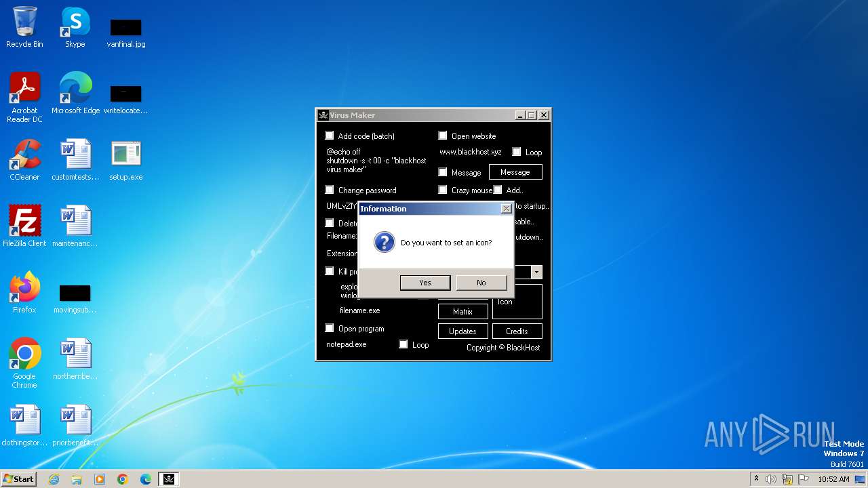Click the Matrix button
This screenshot has width=868, height=488.
(x=462, y=312)
